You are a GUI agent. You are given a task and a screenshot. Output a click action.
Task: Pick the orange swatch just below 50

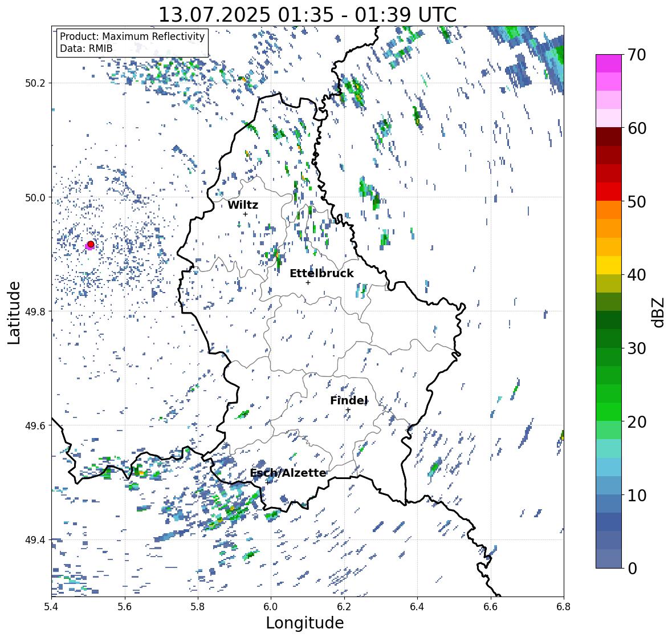click(x=609, y=210)
